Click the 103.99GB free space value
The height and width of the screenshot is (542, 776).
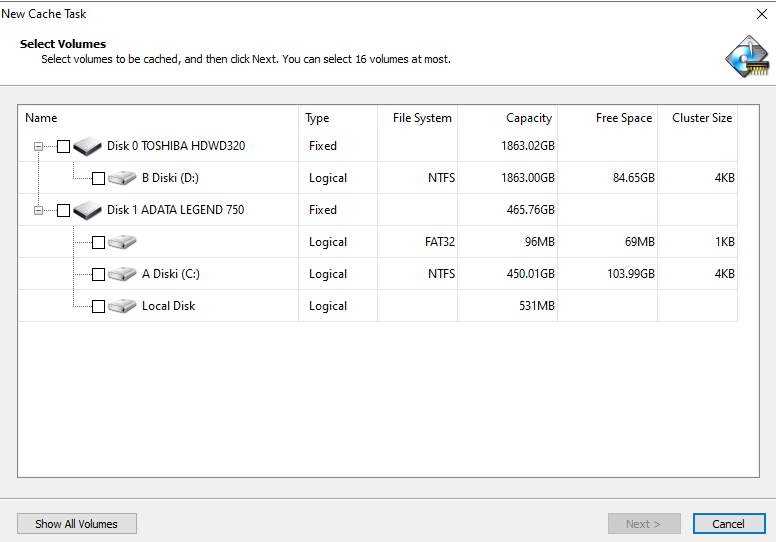(x=631, y=274)
